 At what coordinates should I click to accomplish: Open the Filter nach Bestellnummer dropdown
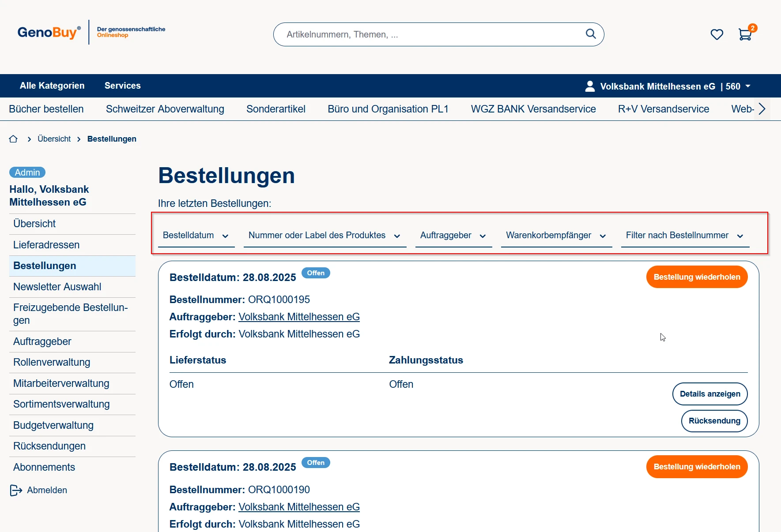coord(685,236)
